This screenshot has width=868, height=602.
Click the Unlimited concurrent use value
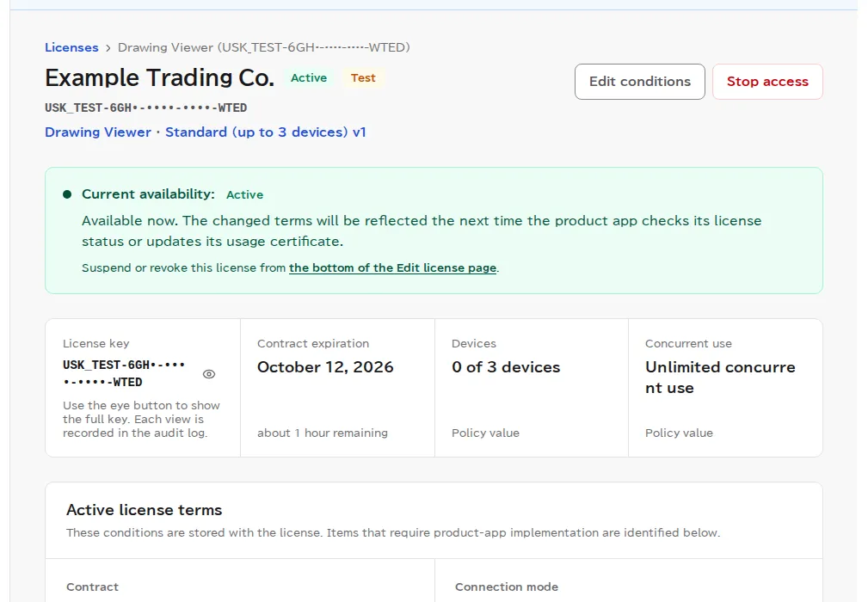coord(720,378)
